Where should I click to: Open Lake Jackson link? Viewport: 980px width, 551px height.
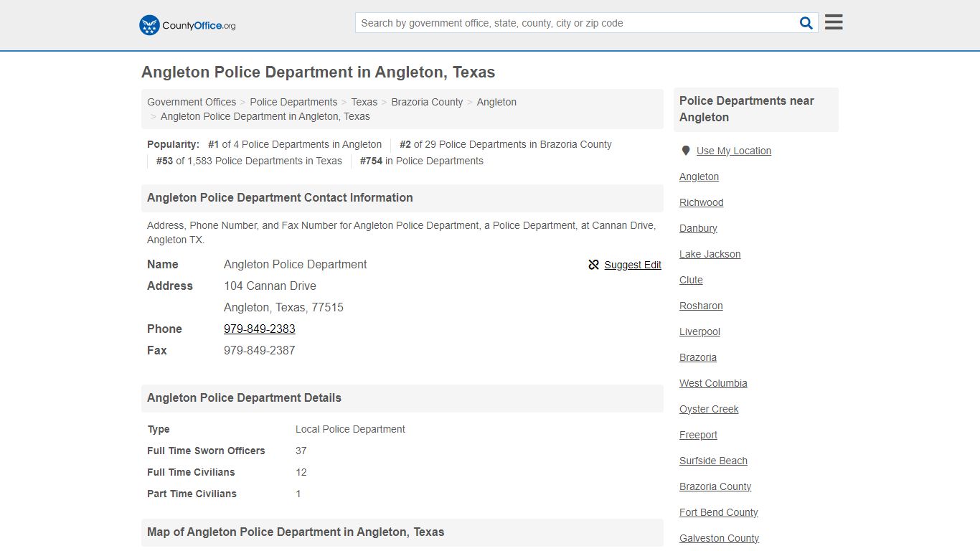710,254
